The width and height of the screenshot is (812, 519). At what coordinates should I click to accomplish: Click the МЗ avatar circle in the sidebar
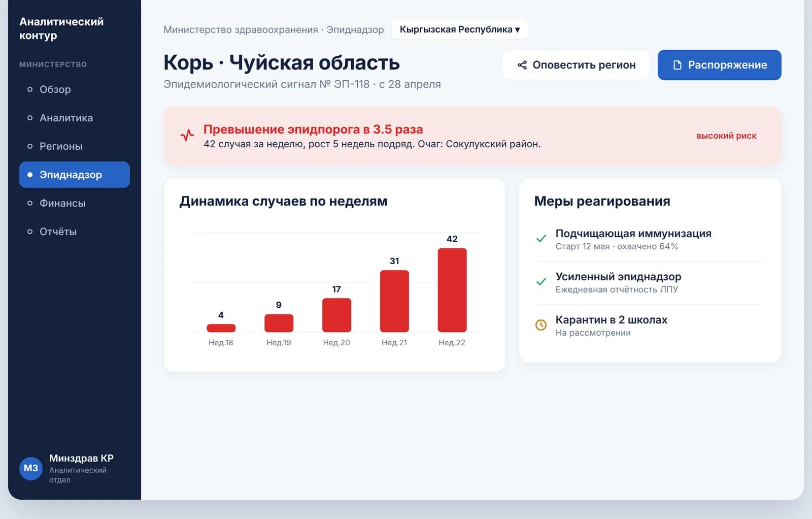point(31,468)
